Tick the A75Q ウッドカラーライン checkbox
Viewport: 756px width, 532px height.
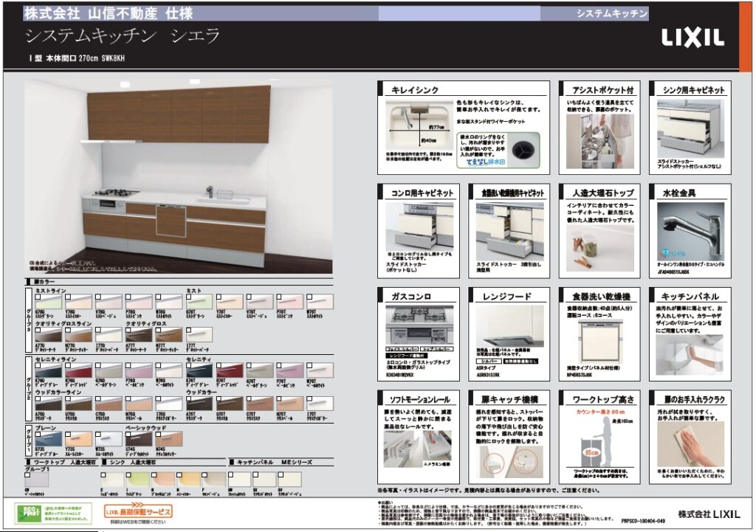(38, 399)
